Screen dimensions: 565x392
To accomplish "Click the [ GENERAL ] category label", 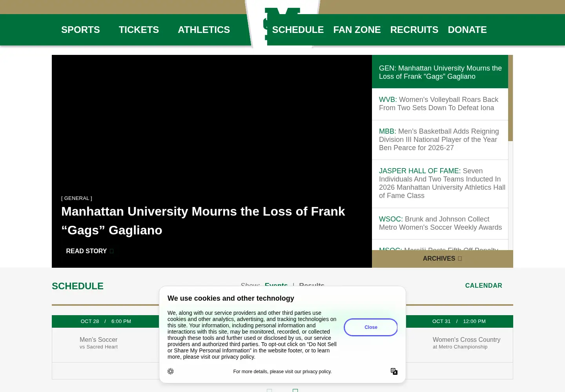I will (77, 198).
